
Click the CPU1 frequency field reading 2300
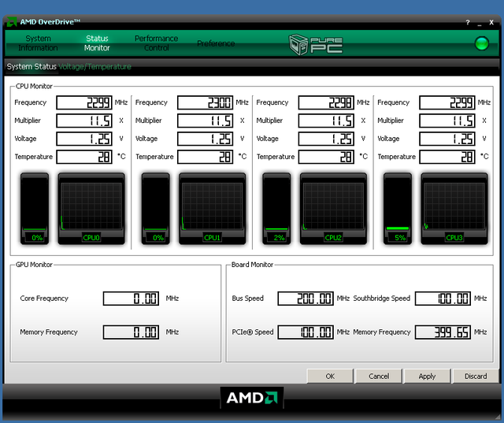[x=205, y=102]
